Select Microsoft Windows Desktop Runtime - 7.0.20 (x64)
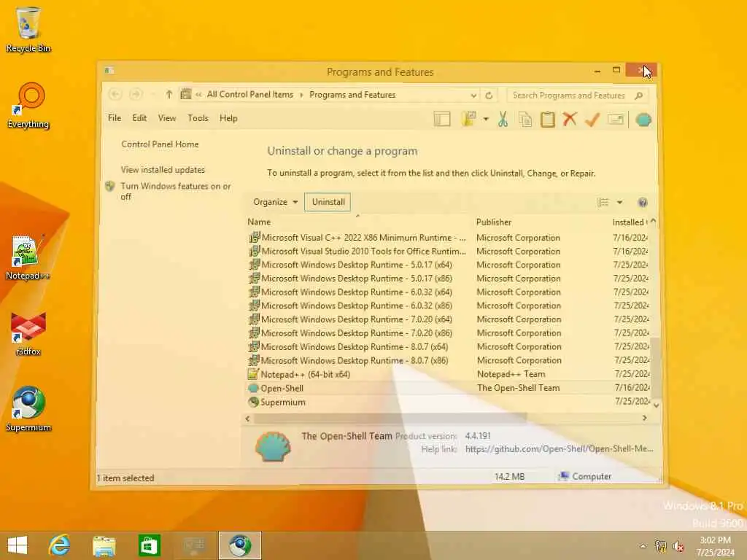This screenshot has height=560, width=747. [448, 319]
